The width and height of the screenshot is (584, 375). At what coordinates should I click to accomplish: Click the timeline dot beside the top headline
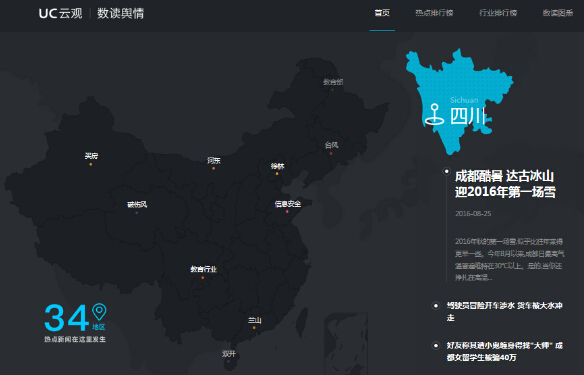[x=446, y=171]
